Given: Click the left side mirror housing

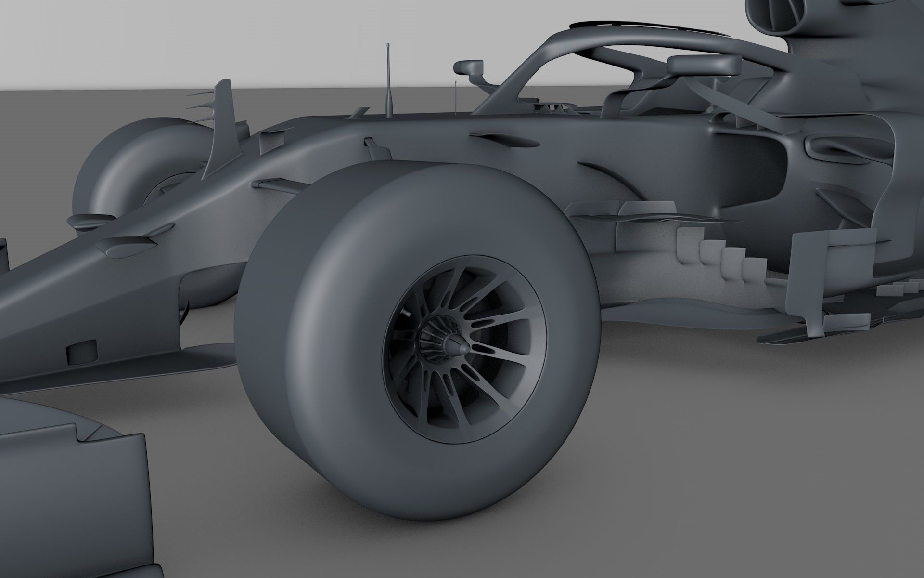Looking at the screenshot, I should (467, 66).
